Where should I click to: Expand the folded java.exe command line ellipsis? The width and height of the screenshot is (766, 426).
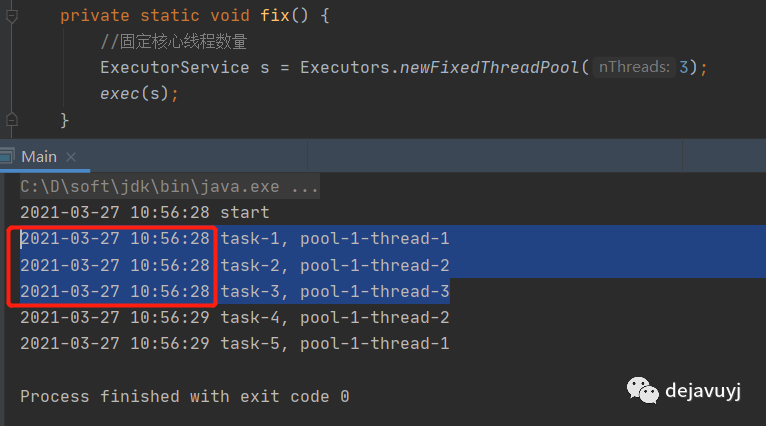coord(305,186)
